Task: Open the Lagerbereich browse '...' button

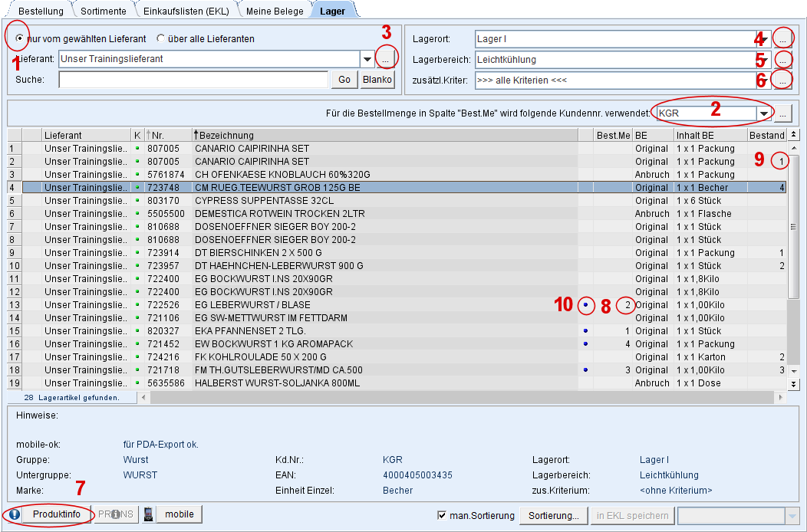Action: click(782, 59)
